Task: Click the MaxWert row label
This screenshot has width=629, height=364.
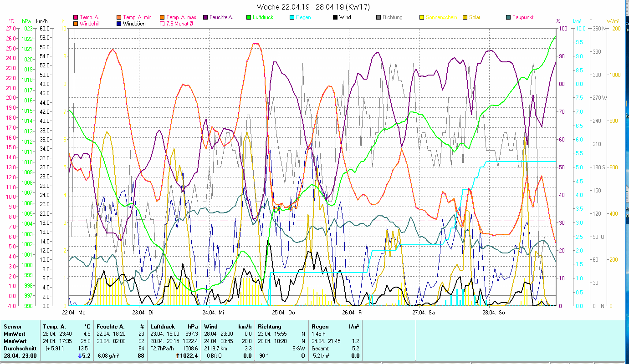Action: [x=15, y=341]
